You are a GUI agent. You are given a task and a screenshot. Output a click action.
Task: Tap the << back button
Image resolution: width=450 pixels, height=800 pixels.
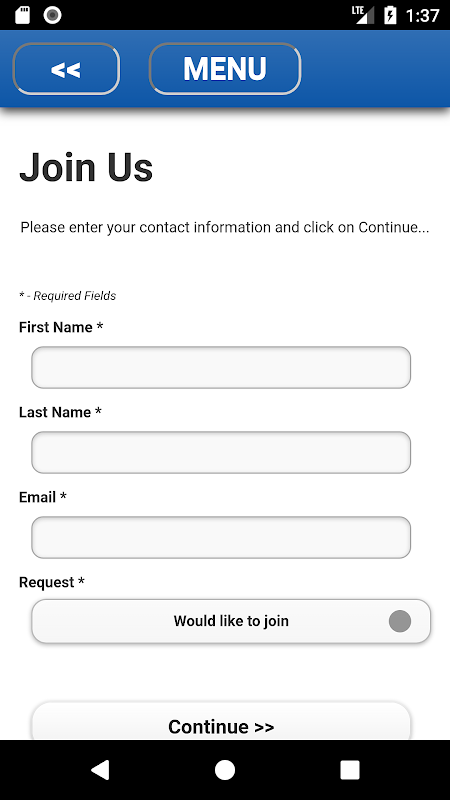(66, 69)
